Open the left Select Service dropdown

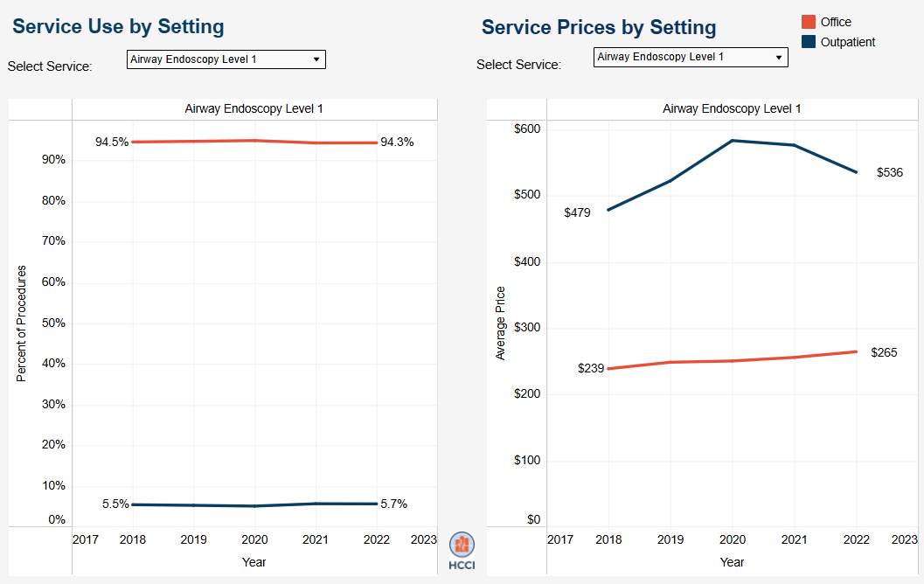[225, 59]
